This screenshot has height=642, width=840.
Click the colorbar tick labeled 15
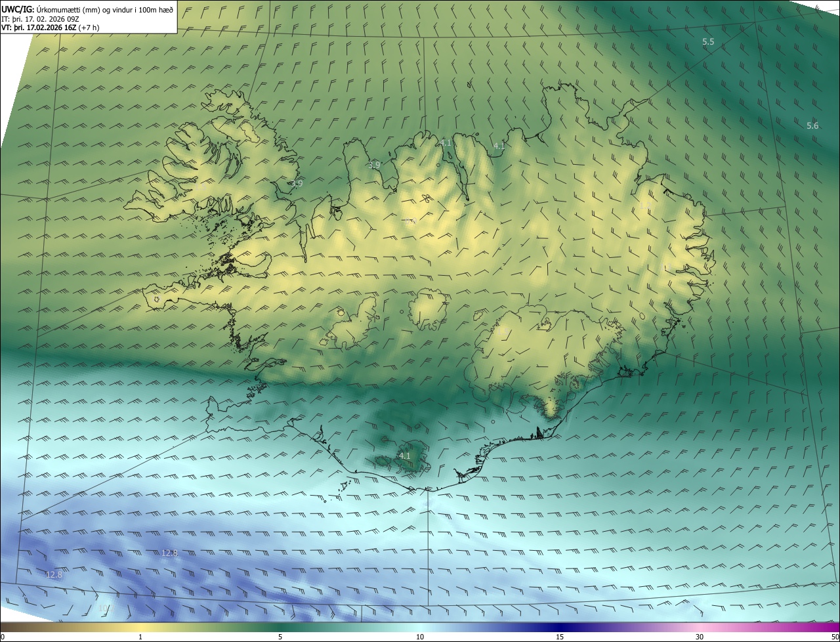(560, 637)
